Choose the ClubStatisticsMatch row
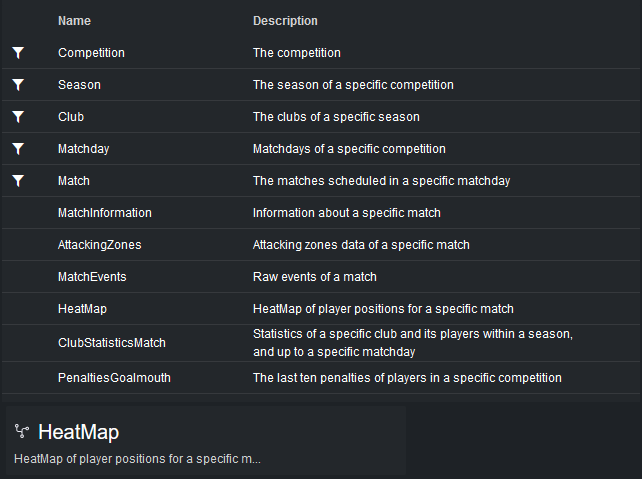This screenshot has width=642, height=479. click(x=112, y=342)
